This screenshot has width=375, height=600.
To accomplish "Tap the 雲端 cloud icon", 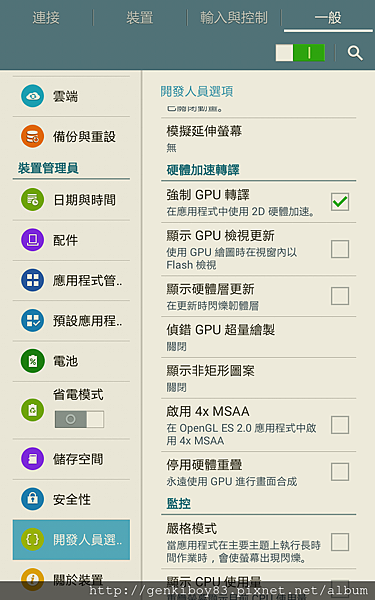I will (x=33, y=96).
